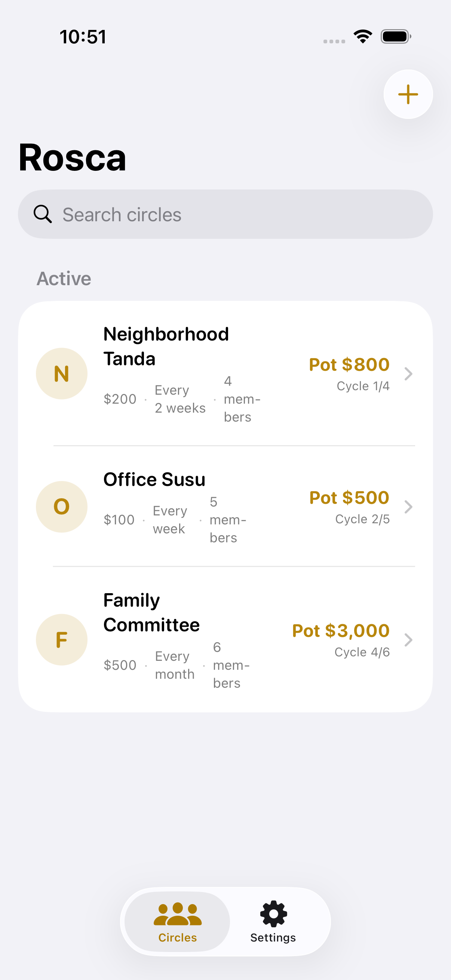Image resolution: width=451 pixels, height=980 pixels.
Task: Focus the Search circles field
Action: [x=225, y=214]
